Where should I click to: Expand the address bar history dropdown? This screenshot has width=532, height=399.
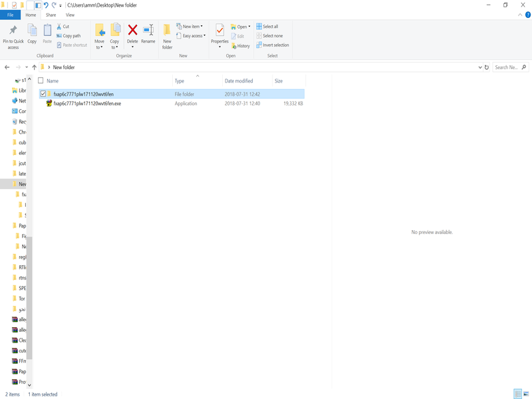tap(481, 67)
